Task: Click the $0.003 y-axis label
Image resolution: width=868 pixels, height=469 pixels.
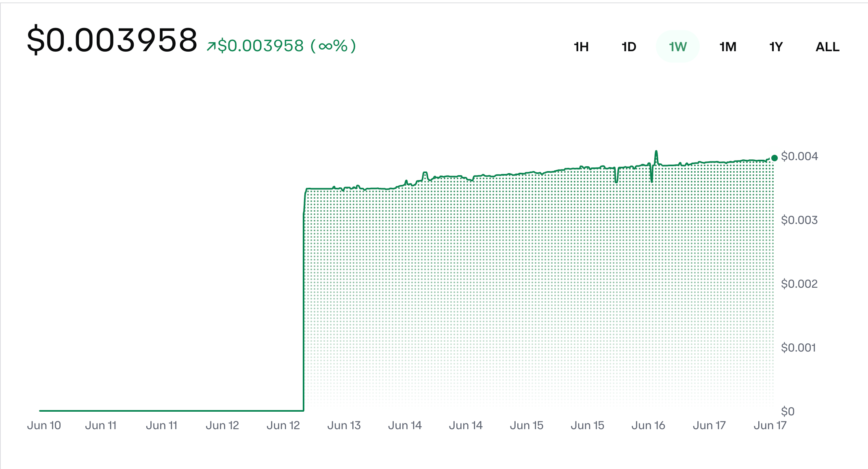Action: point(799,220)
